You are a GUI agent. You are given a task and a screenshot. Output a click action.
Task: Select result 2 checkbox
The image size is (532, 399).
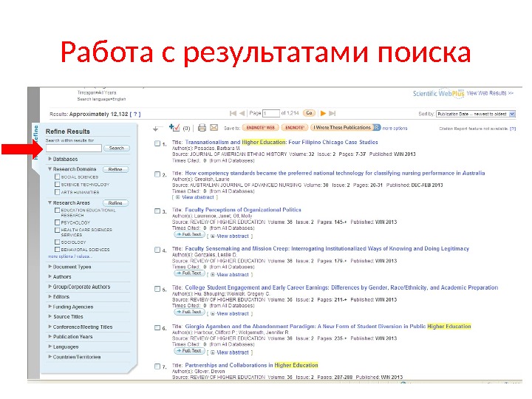pos(157,174)
